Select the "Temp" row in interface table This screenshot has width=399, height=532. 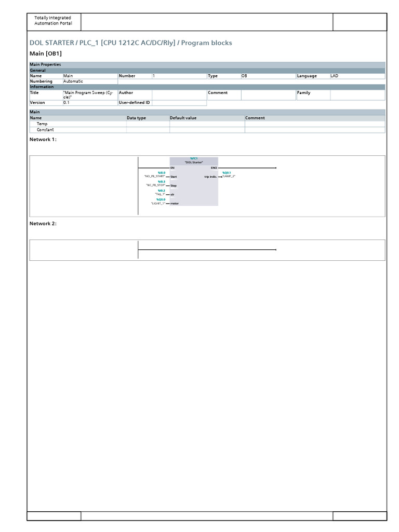207,124
